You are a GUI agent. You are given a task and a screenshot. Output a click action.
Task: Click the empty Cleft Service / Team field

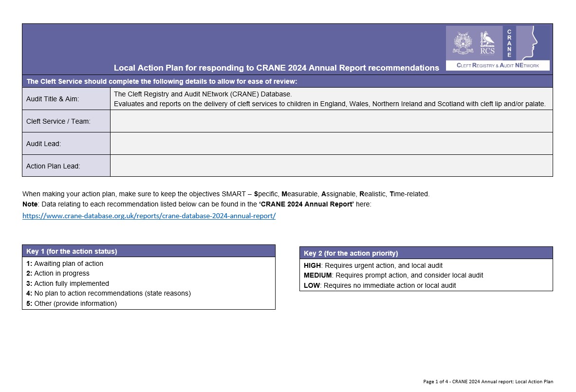[x=332, y=121]
